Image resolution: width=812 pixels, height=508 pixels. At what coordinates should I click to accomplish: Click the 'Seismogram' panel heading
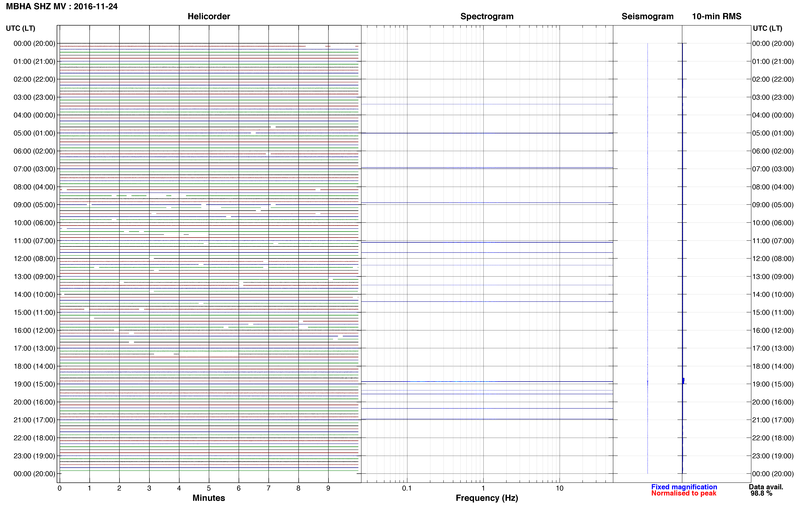(648, 16)
